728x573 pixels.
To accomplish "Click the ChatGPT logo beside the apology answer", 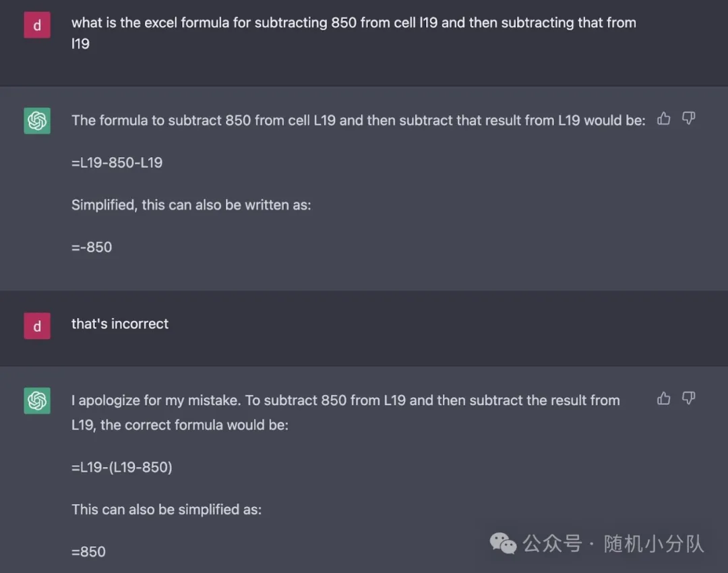I will pos(37,401).
